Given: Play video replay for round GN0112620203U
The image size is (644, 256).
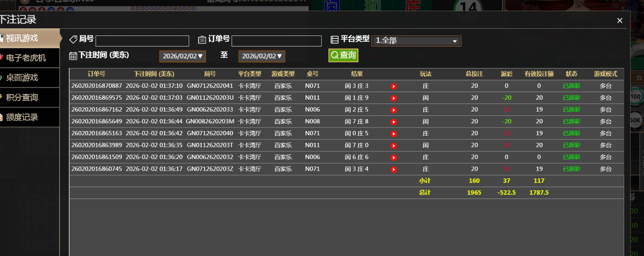Looking at the screenshot, I should point(394,98).
